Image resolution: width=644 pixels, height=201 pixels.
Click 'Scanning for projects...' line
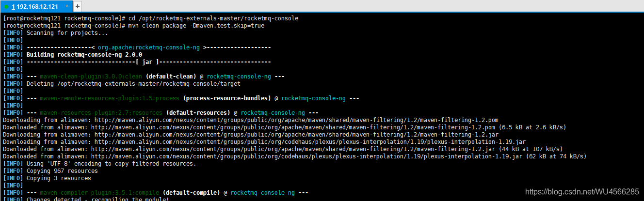click(67, 33)
